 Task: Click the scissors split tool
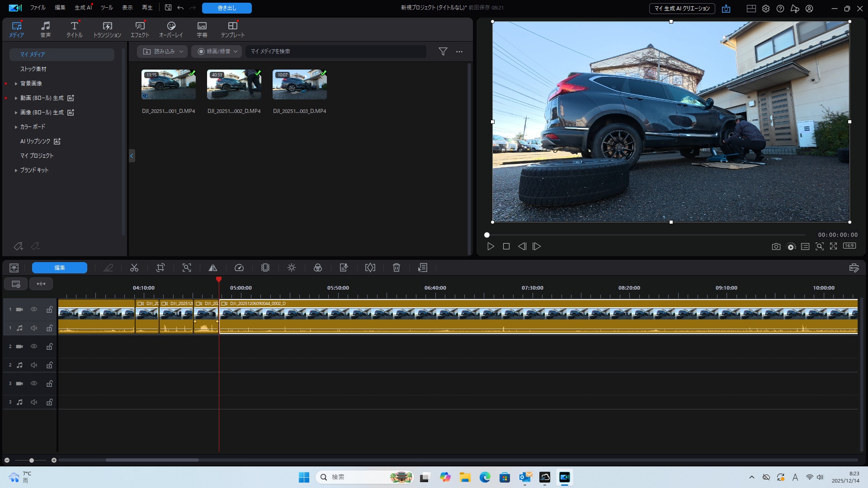point(134,268)
